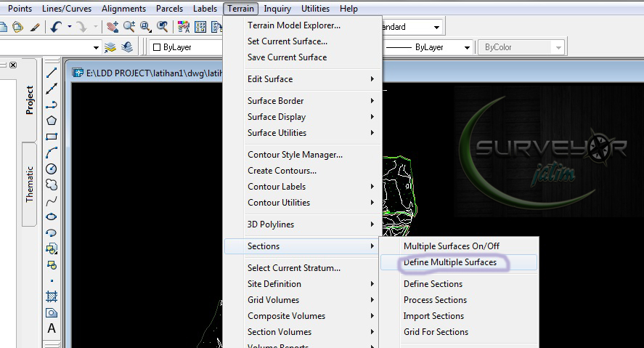Viewport: 644px width, 348px height.
Task: Close the side palette panel
Action: [x=13, y=65]
